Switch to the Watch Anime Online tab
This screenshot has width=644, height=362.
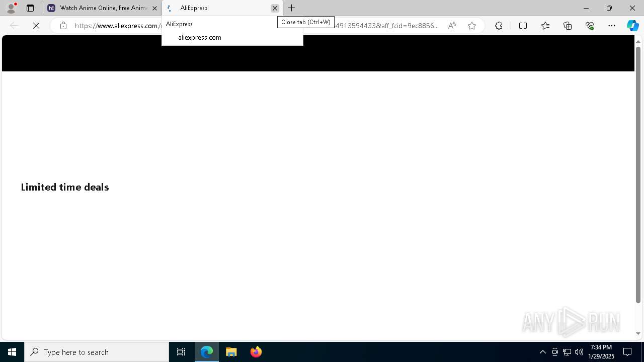click(103, 8)
